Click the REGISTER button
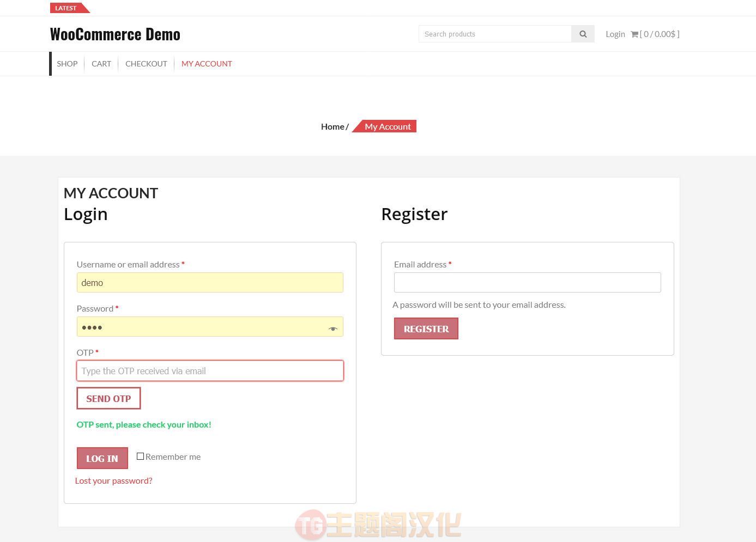This screenshot has height=542, width=756. pyautogui.click(x=426, y=328)
